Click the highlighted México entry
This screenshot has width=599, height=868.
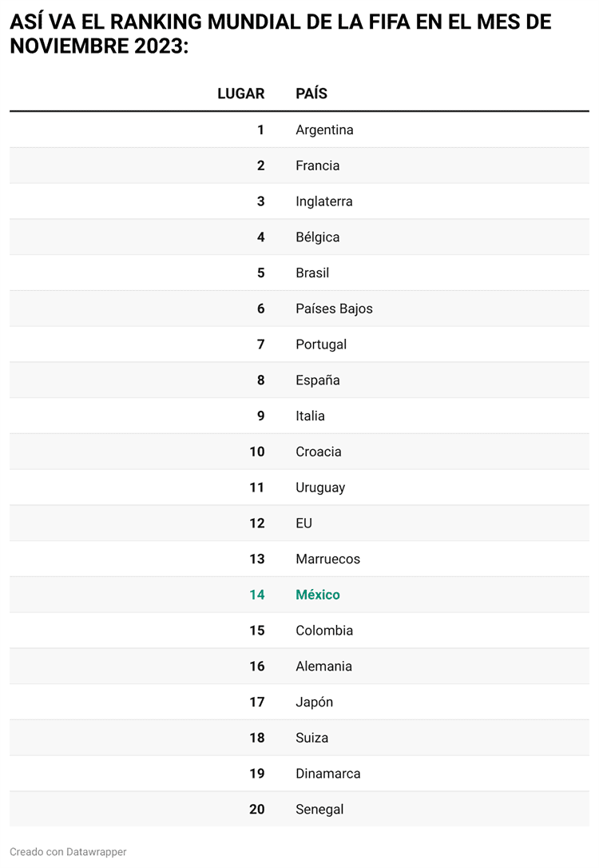[x=318, y=595]
